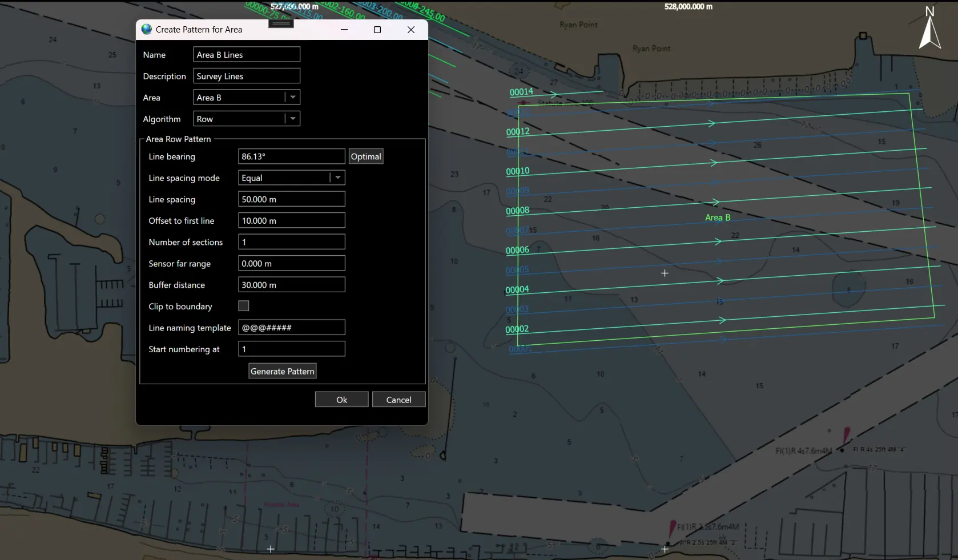Expand the Area dropdown showing Area B
Viewport: 958px width, 560px height.
click(292, 98)
